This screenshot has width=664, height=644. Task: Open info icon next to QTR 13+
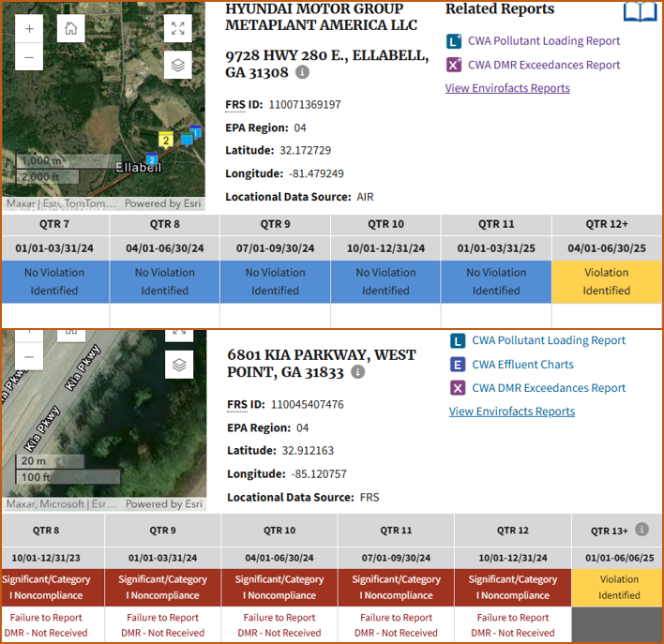click(x=642, y=530)
